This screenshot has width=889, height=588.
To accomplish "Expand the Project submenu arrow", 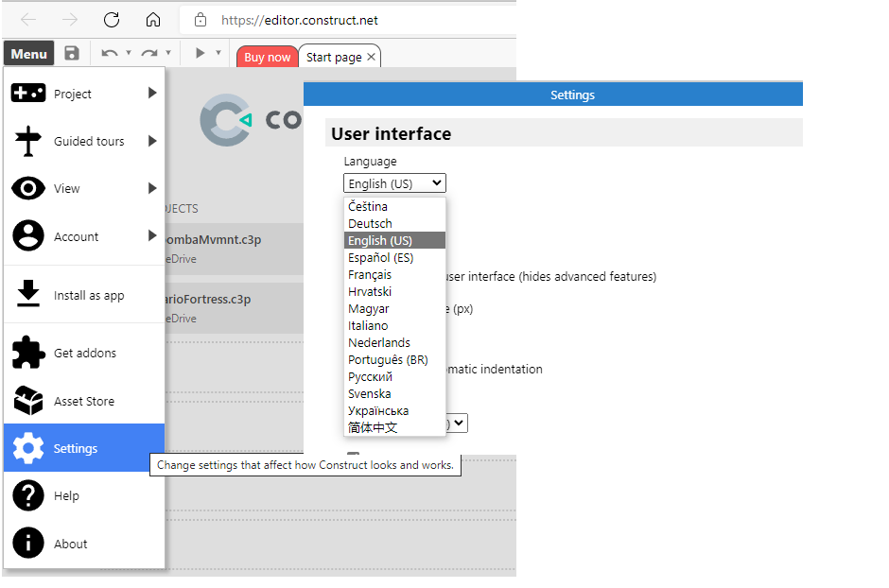I will (x=152, y=93).
